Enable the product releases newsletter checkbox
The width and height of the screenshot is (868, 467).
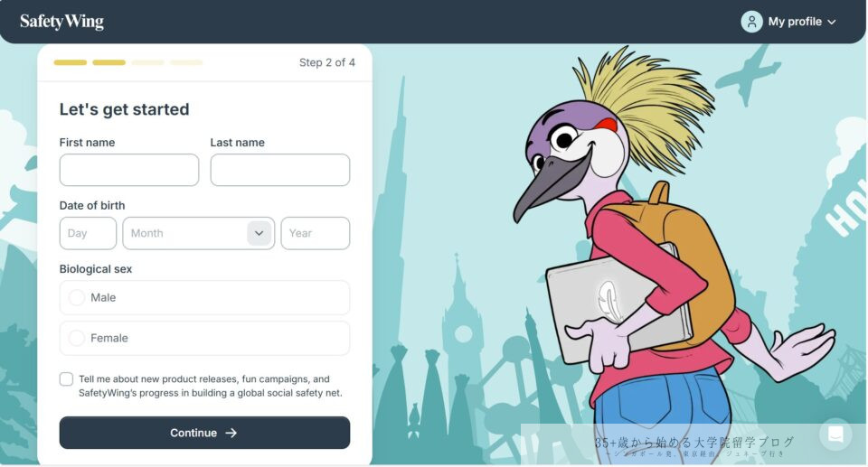point(66,379)
